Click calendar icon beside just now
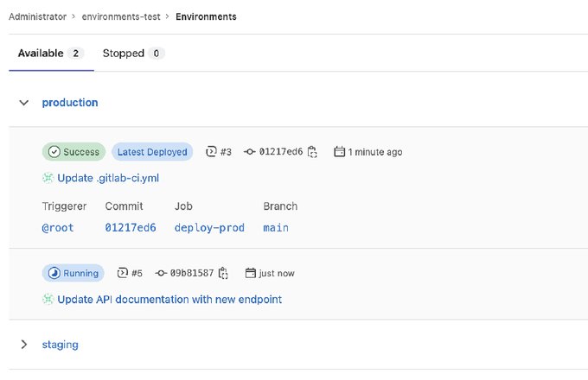Viewport: 588px width, 380px height. [250, 273]
